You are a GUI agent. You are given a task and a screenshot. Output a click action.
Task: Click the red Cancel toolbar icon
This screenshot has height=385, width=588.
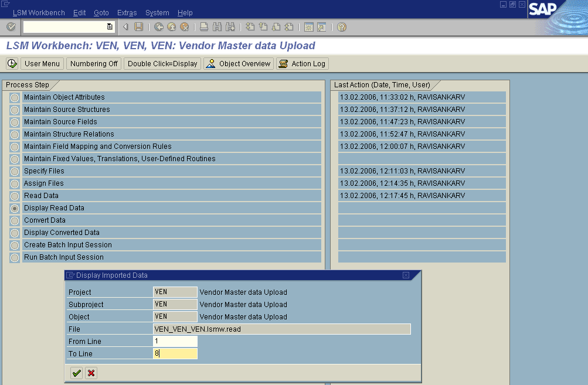[x=185, y=27]
